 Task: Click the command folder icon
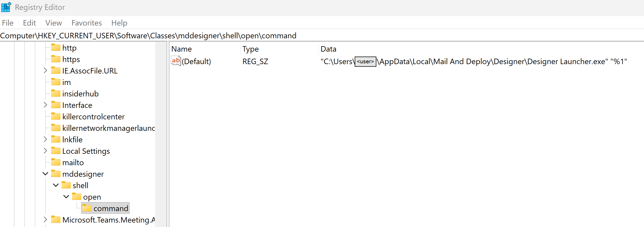tap(87, 208)
